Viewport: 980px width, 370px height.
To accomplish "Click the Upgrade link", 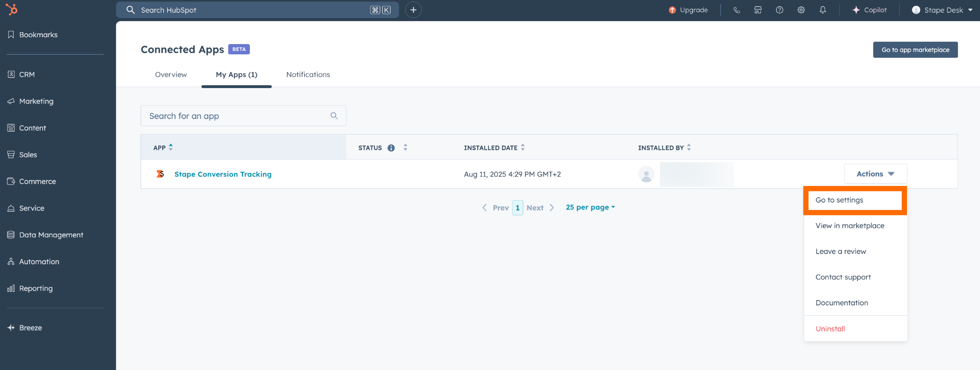I will tap(688, 10).
